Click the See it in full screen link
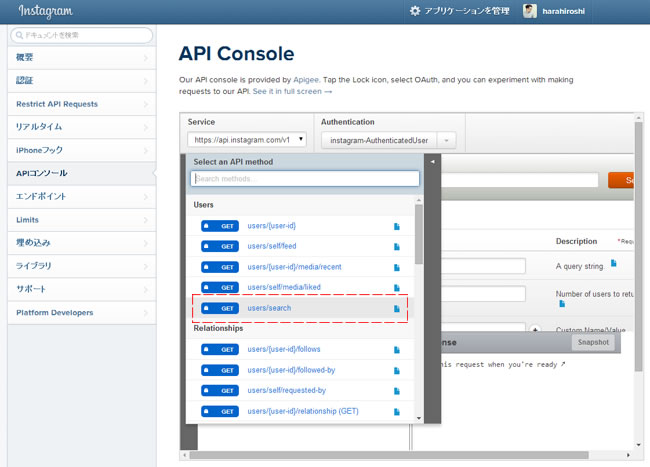The width and height of the screenshot is (650, 467). click(292, 91)
